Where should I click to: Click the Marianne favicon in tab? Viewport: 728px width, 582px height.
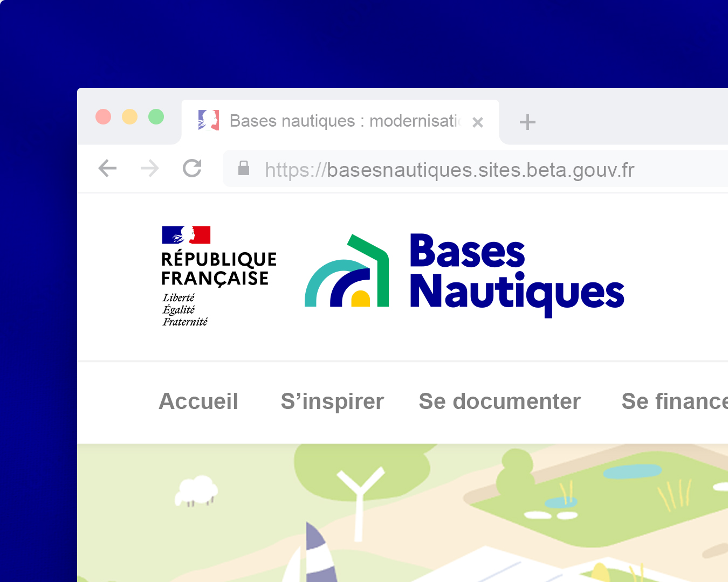209,120
